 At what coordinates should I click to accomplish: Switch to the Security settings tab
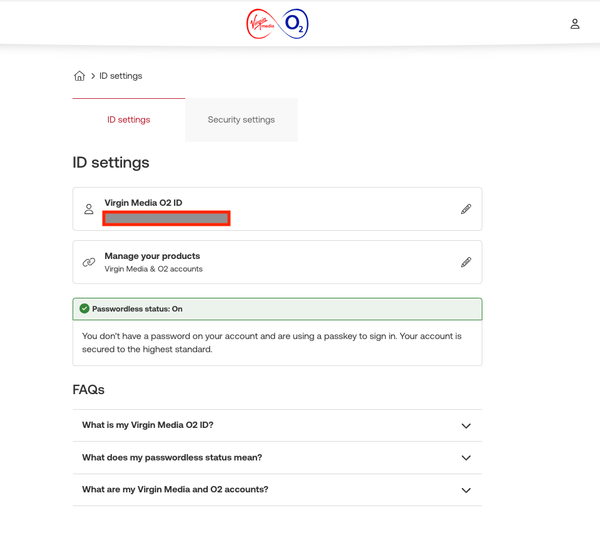click(x=241, y=120)
